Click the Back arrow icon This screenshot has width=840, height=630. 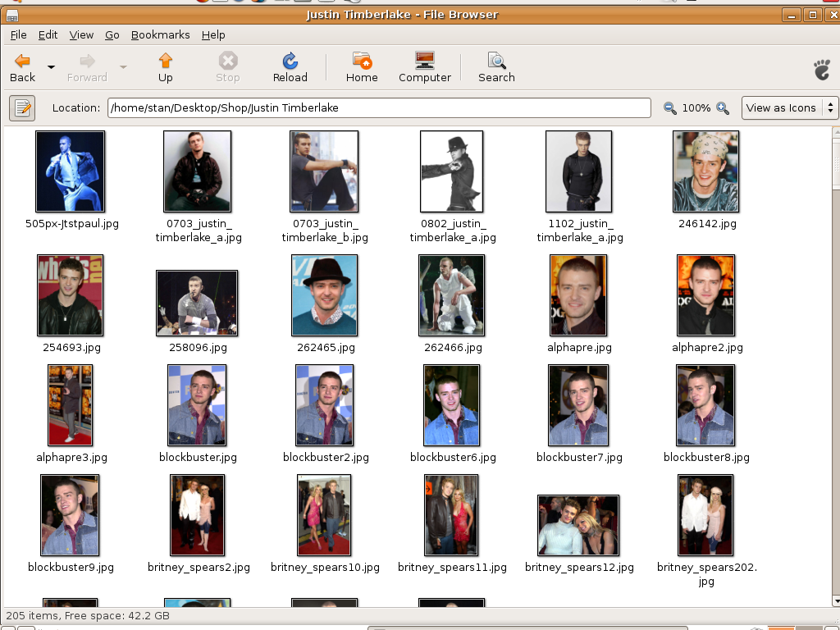(22, 62)
